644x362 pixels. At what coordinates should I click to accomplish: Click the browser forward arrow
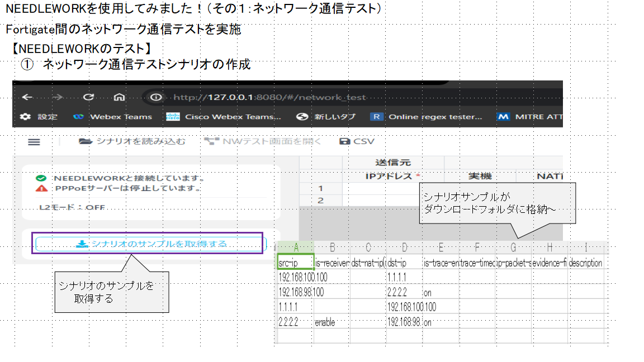click(58, 97)
